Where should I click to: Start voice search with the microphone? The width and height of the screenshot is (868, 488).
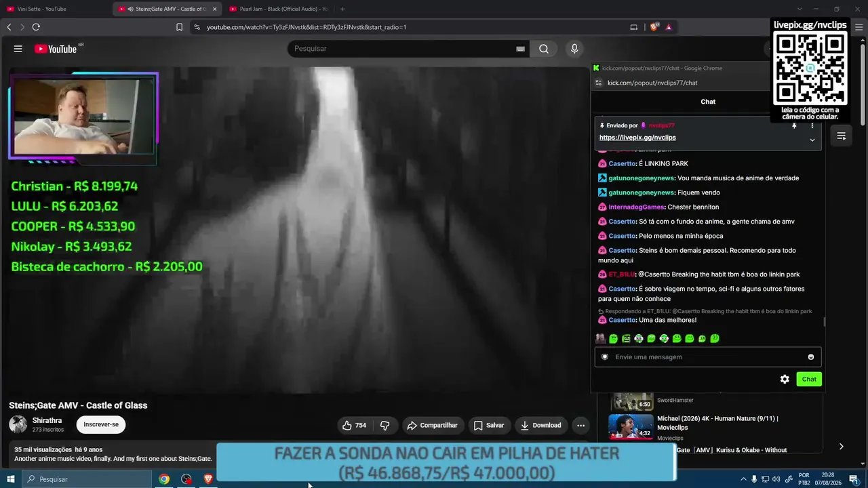[574, 49]
